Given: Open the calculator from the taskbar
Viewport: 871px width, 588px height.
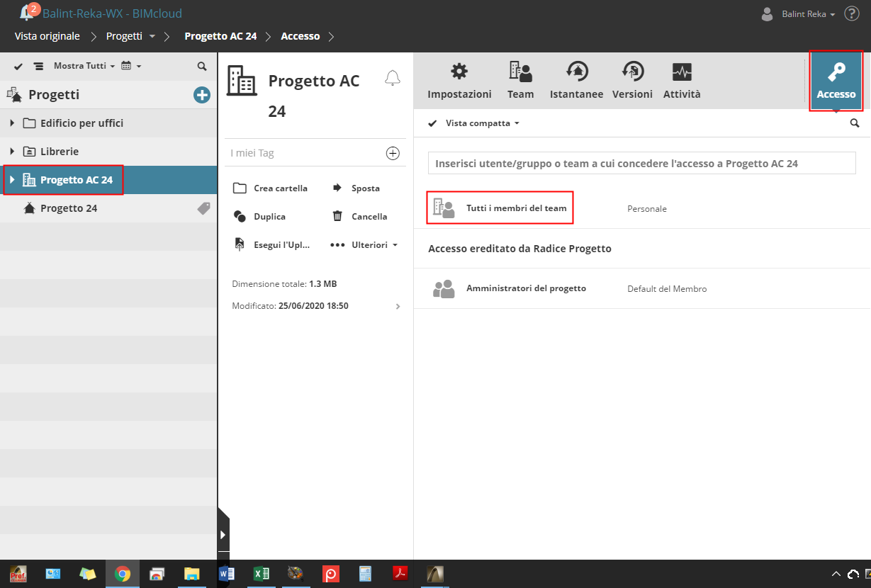Looking at the screenshot, I should tap(365, 574).
